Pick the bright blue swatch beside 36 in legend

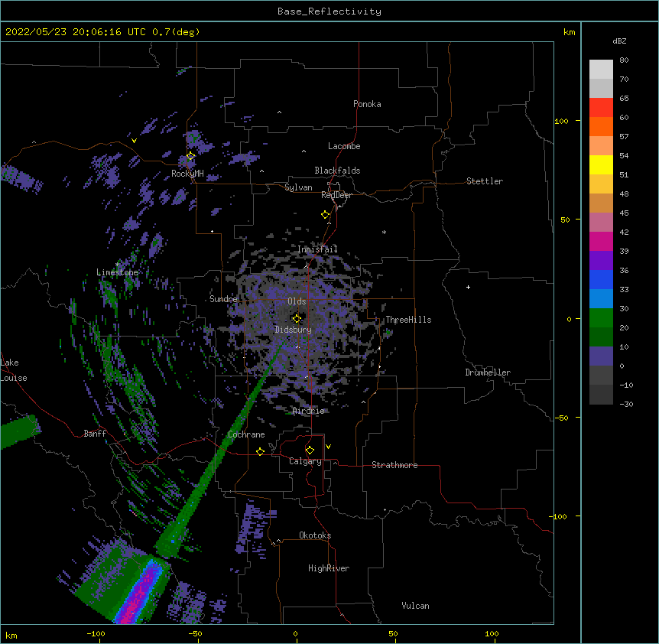pyautogui.click(x=601, y=279)
